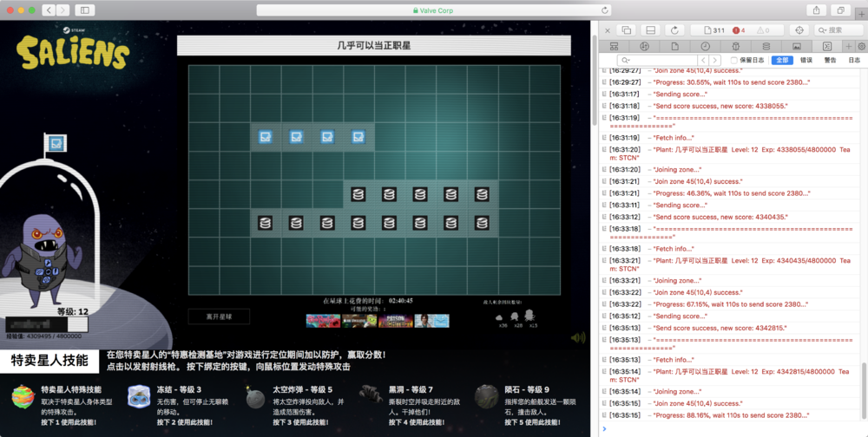Viewport: 868px width, 437px height.
Task: Open the Elements tab in Web Inspector
Action: click(x=614, y=46)
